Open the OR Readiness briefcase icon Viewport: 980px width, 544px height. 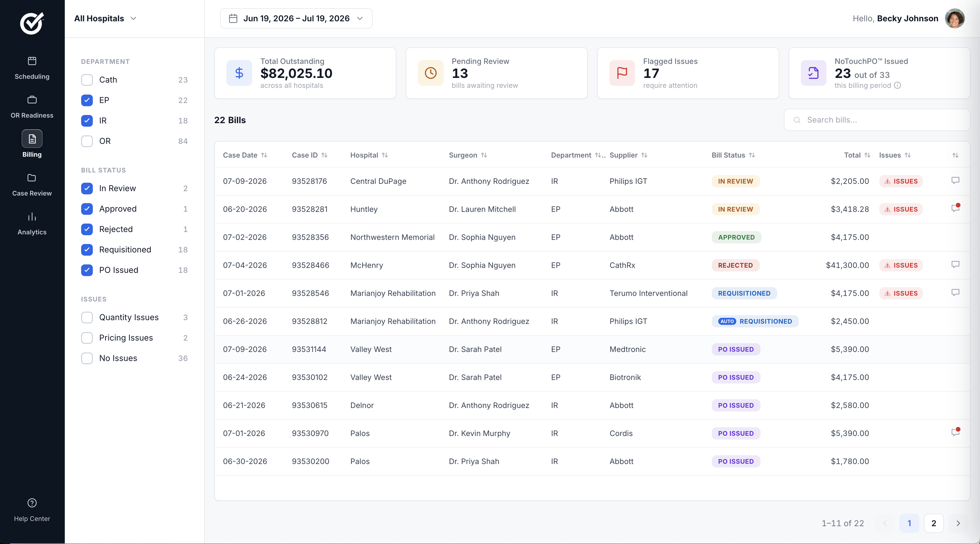pos(32,100)
